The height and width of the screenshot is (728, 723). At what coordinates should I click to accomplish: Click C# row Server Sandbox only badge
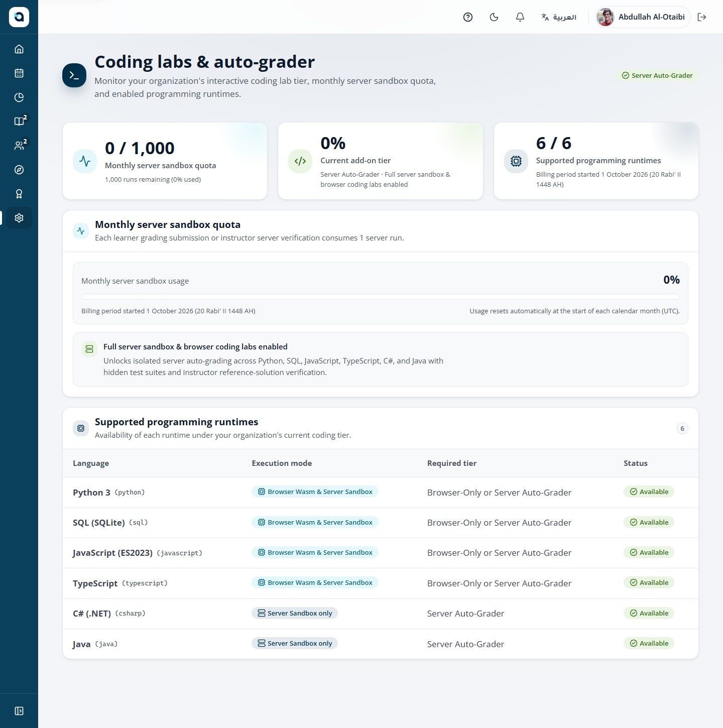click(x=295, y=613)
